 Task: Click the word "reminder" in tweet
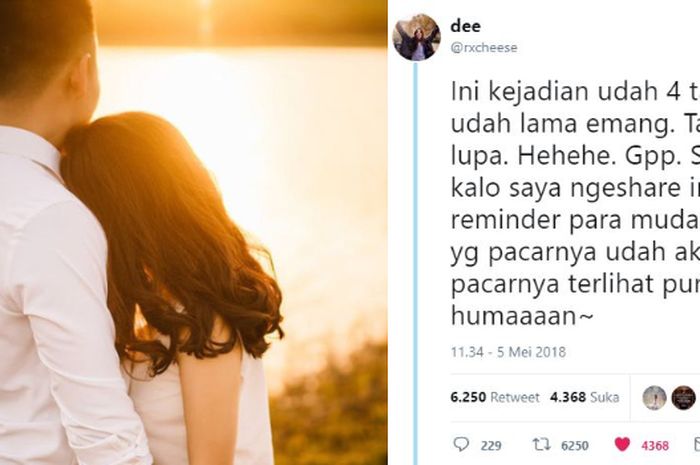(x=506, y=220)
